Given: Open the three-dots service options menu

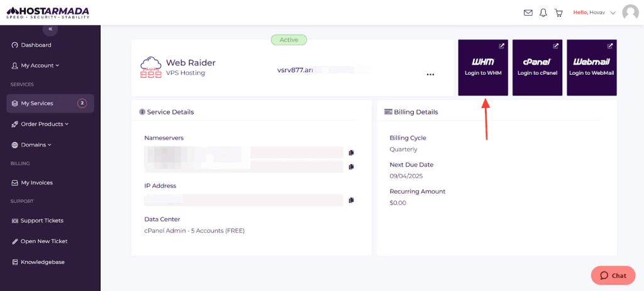Looking at the screenshot, I should click(x=430, y=74).
